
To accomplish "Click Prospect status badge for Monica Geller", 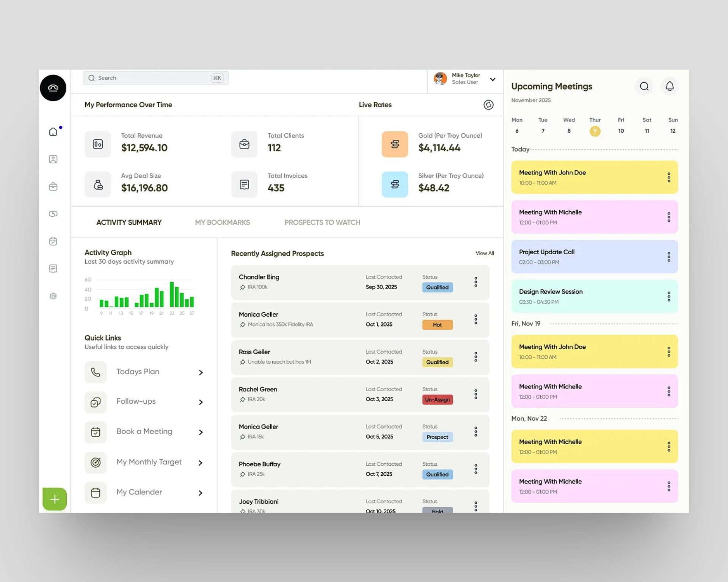I will 437,437.
